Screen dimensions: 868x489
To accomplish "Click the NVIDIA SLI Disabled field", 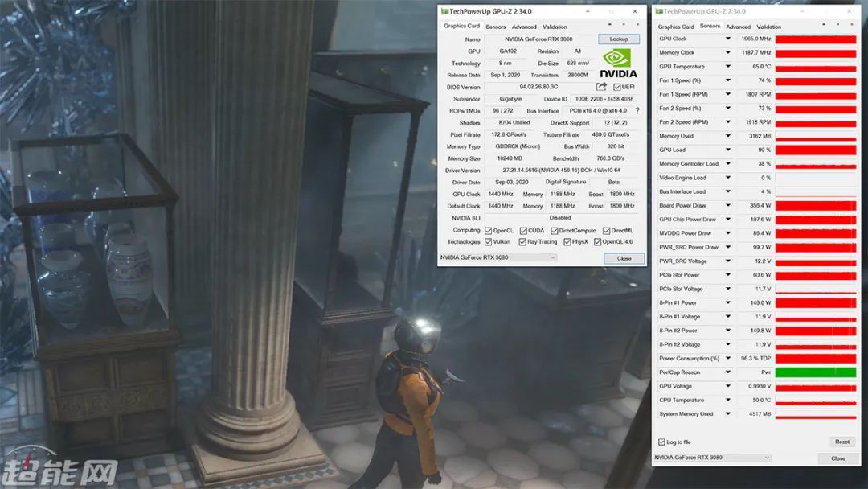I will pos(561,218).
